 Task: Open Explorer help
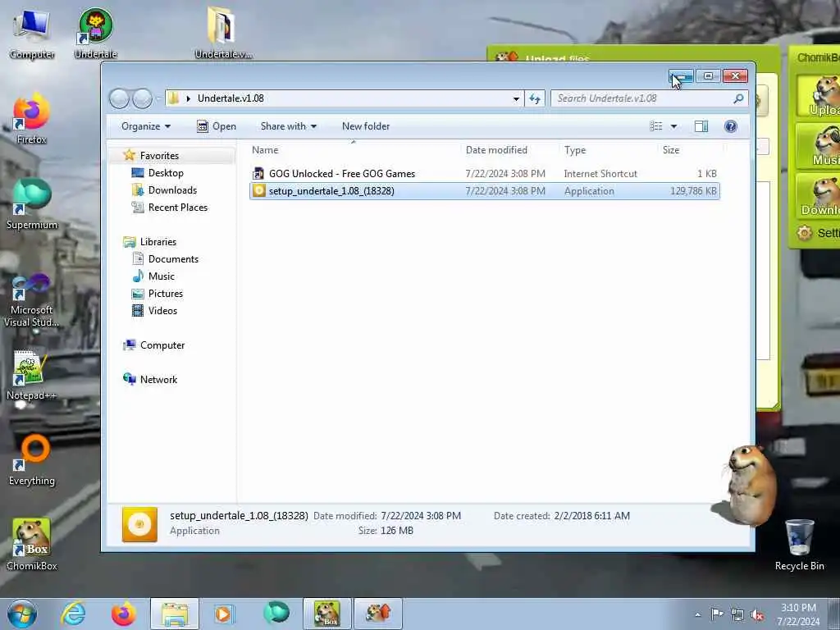click(x=730, y=126)
